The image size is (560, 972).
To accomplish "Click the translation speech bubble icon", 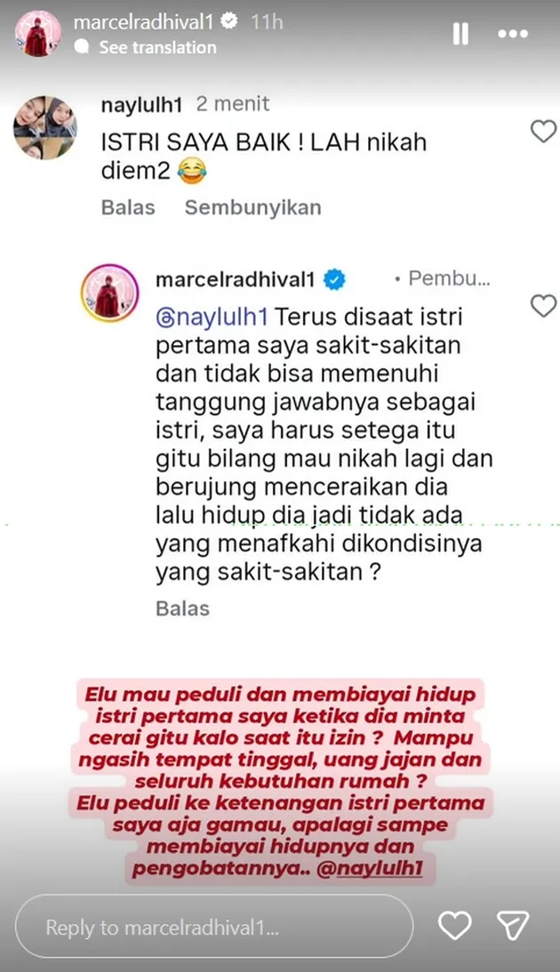I will pos(82,48).
